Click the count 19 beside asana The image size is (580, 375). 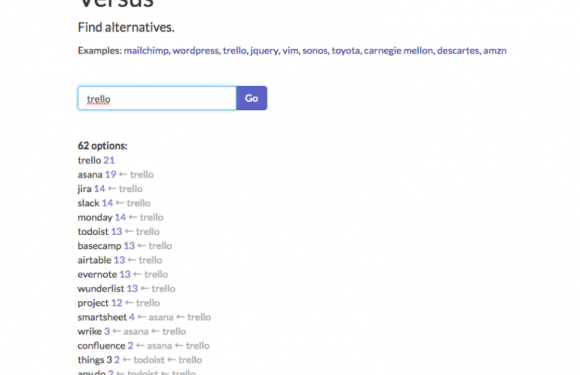(x=111, y=175)
